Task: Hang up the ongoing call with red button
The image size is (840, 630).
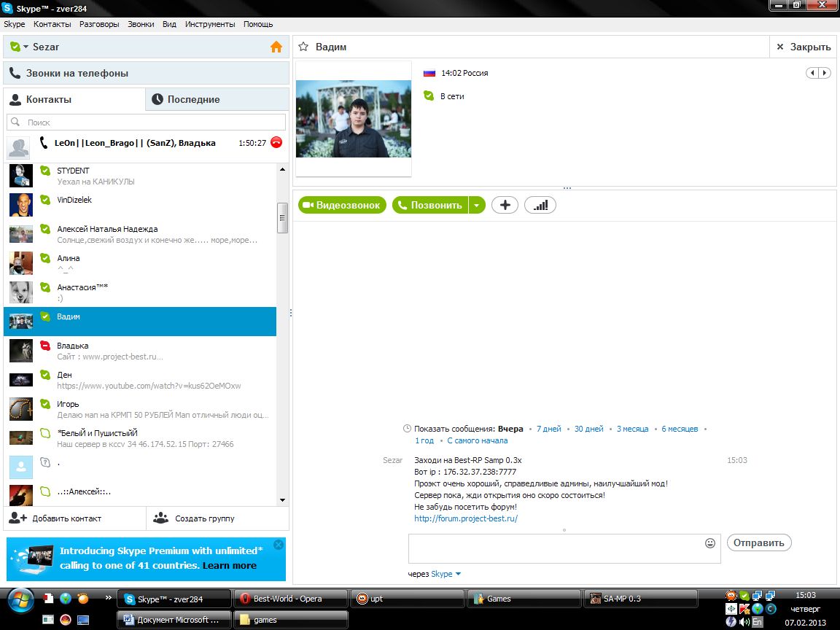Action: [x=276, y=142]
